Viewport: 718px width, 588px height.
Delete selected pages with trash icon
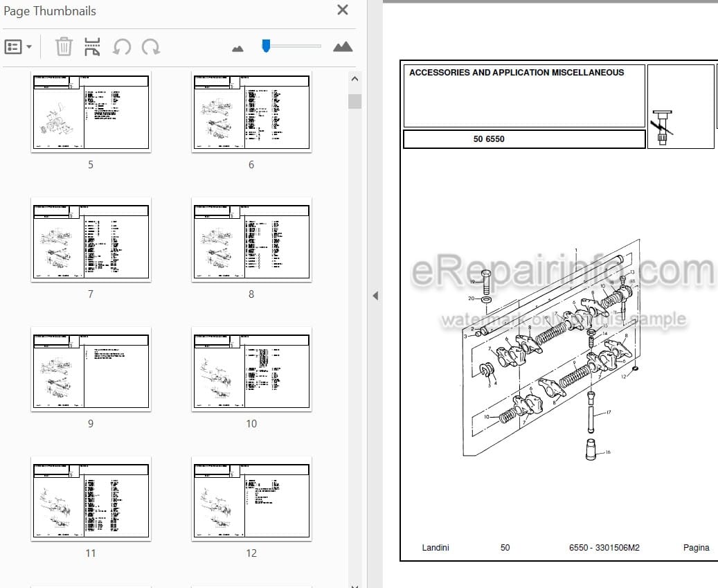[x=64, y=46]
